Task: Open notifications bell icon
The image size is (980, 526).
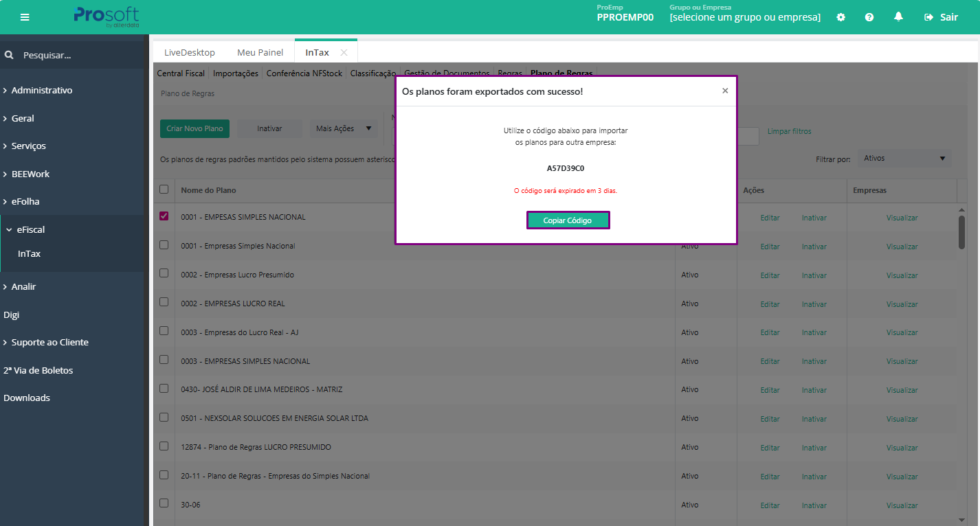Action: (x=898, y=17)
